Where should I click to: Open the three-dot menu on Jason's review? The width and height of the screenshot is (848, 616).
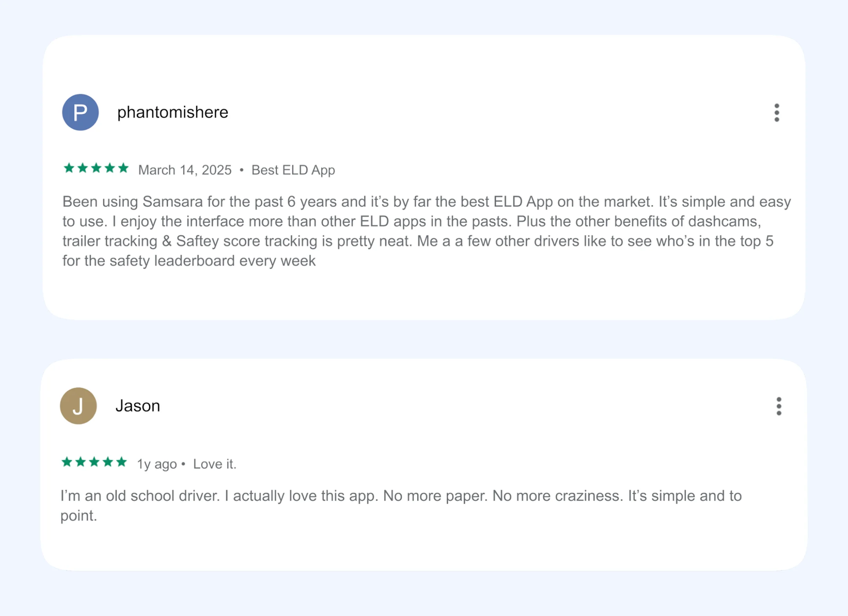tap(779, 407)
